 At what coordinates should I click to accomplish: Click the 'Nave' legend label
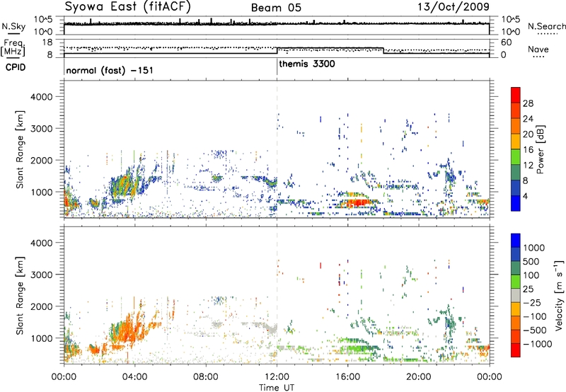click(x=538, y=49)
